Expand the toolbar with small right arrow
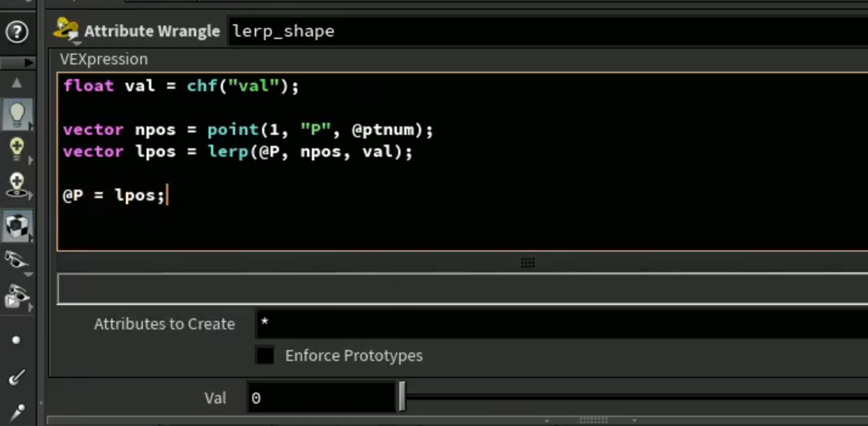Image resolution: width=868 pixels, height=426 pixels. point(28,63)
